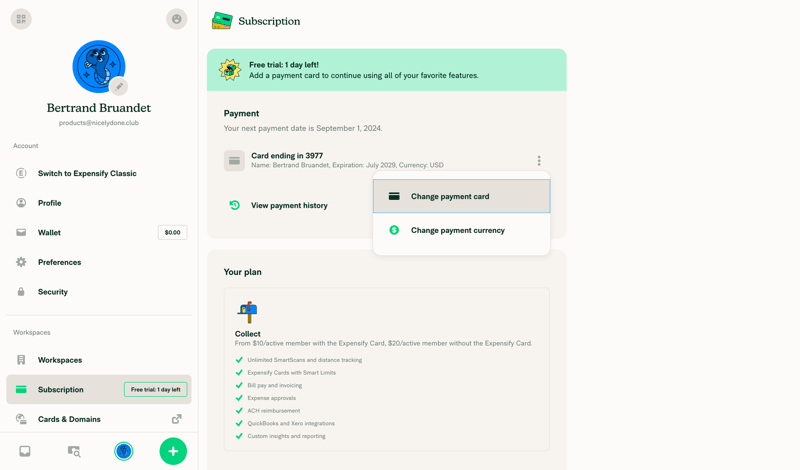Screen dimensions: 800x470
Task: Choose Change payment currency
Action: 462,230
